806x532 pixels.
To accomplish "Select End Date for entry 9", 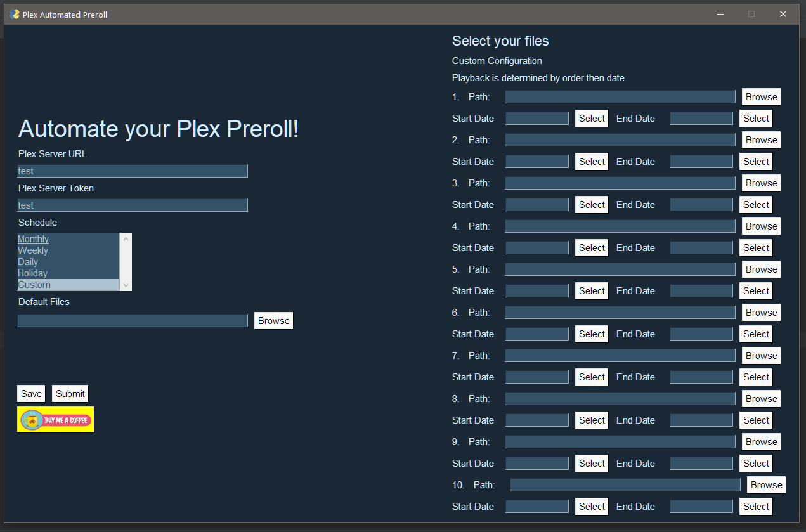I will [756, 463].
